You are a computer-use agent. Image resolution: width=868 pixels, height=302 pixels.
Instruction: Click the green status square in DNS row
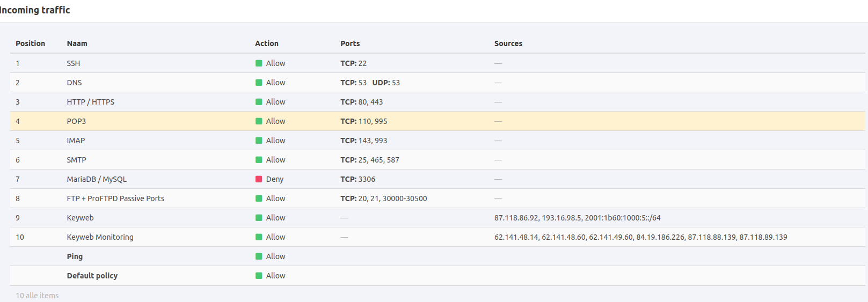(x=259, y=83)
